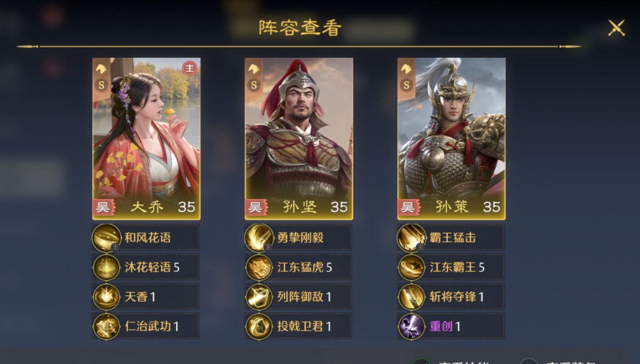View the 孙策 general card
This screenshot has height=364, width=640.
451,139
